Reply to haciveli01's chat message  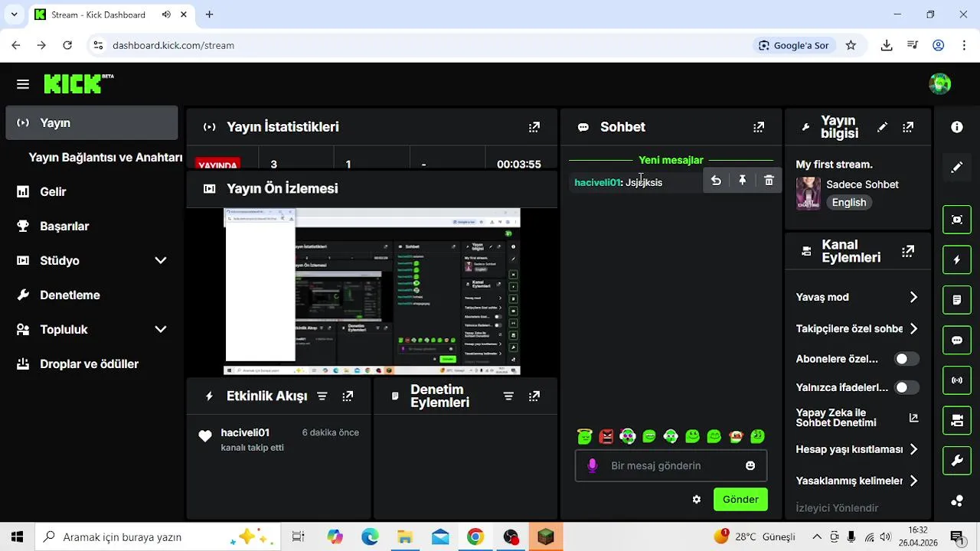pyautogui.click(x=716, y=181)
